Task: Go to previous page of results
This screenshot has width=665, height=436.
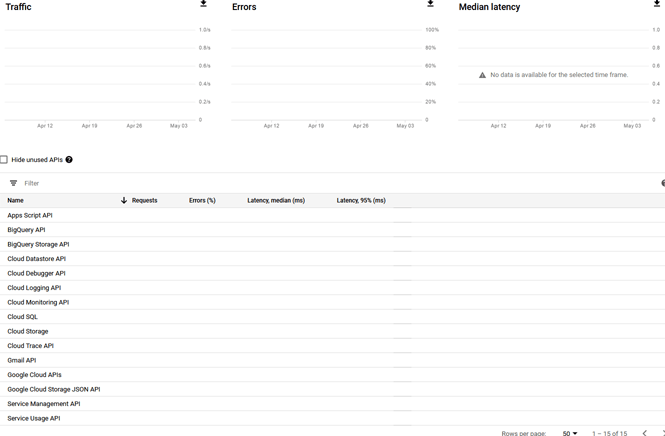Action: (645, 433)
